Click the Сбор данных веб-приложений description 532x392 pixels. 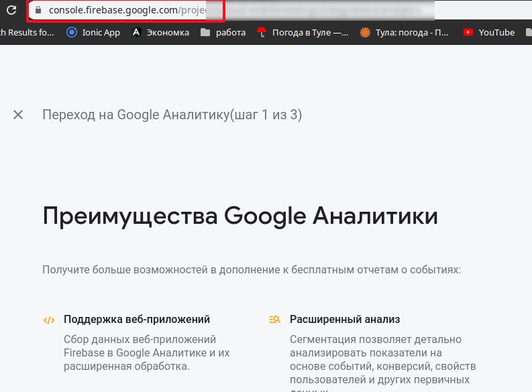(x=146, y=352)
